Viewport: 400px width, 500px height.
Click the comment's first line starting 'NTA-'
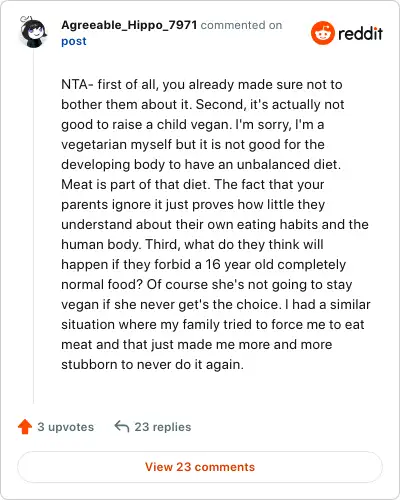point(202,85)
